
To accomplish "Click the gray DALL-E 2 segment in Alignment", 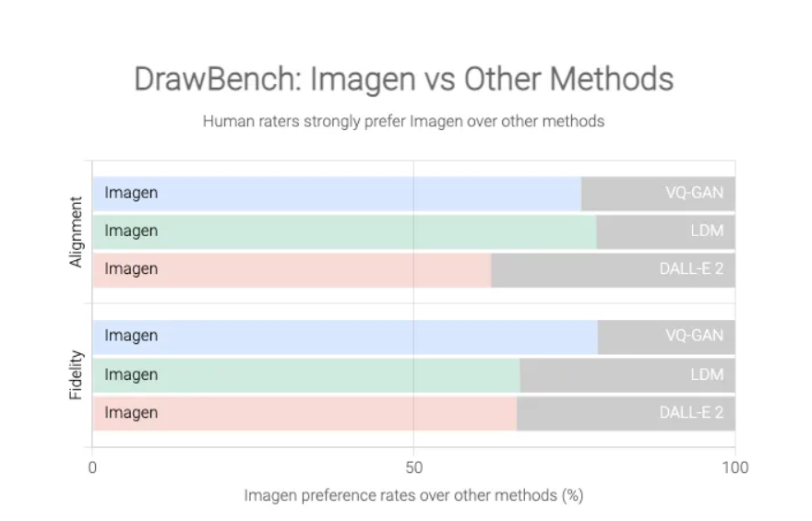I will pos(613,269).
